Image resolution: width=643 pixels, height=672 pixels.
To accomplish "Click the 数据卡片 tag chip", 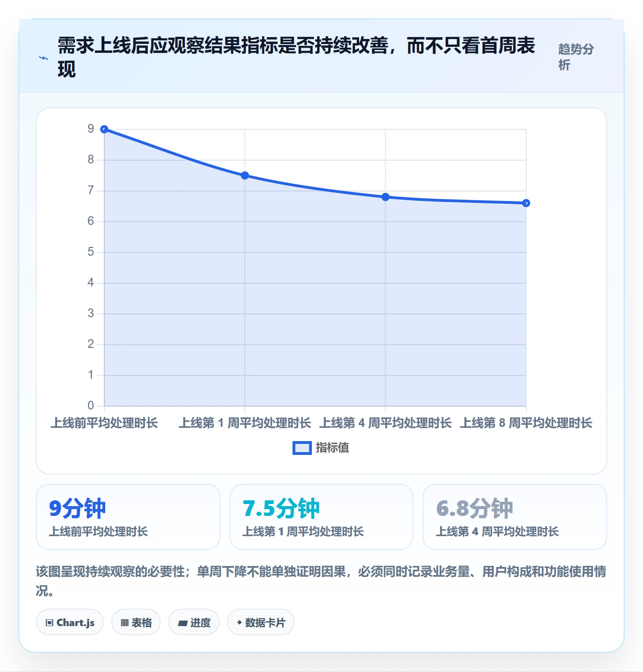I will point(261,622).
